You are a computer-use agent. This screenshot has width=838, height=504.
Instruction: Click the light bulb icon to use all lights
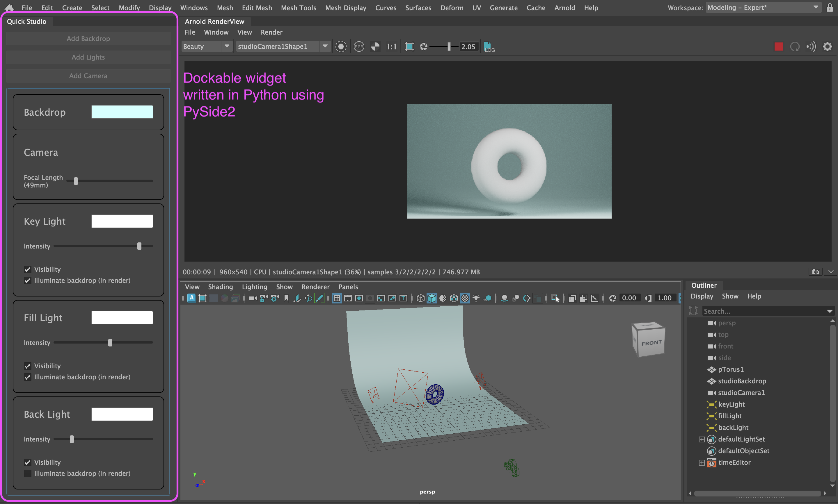point(477,298)
